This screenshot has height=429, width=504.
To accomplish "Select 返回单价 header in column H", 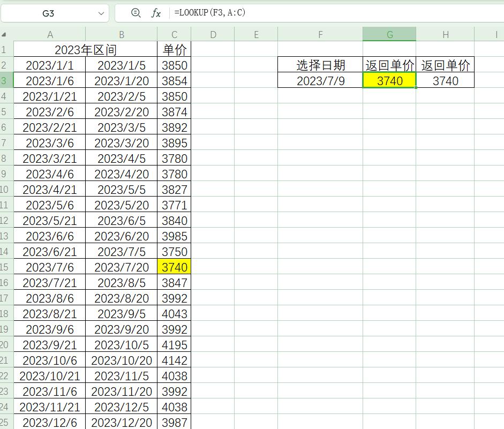I will point(446,65).
